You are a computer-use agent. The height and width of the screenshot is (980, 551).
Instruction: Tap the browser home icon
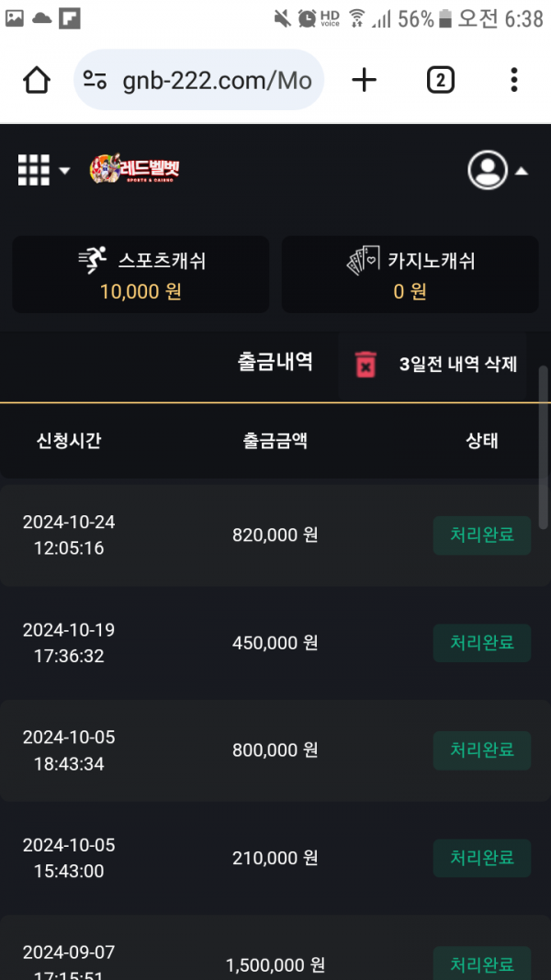click(37, 81)
